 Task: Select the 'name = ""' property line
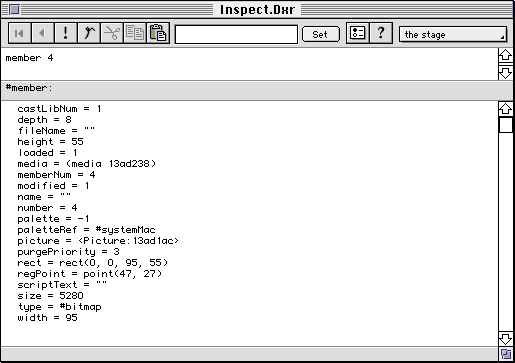point(44,197)
